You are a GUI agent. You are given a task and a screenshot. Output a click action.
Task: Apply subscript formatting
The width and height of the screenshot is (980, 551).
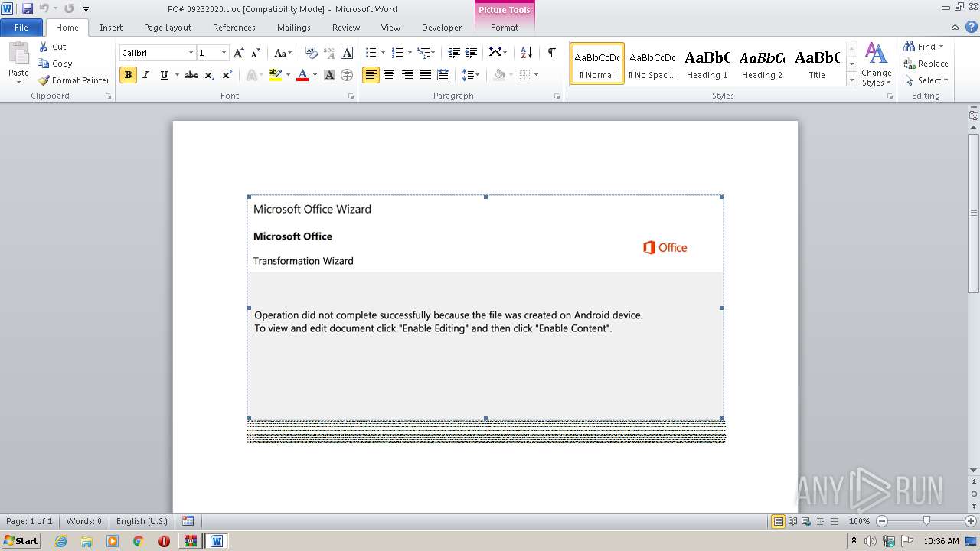210,75
